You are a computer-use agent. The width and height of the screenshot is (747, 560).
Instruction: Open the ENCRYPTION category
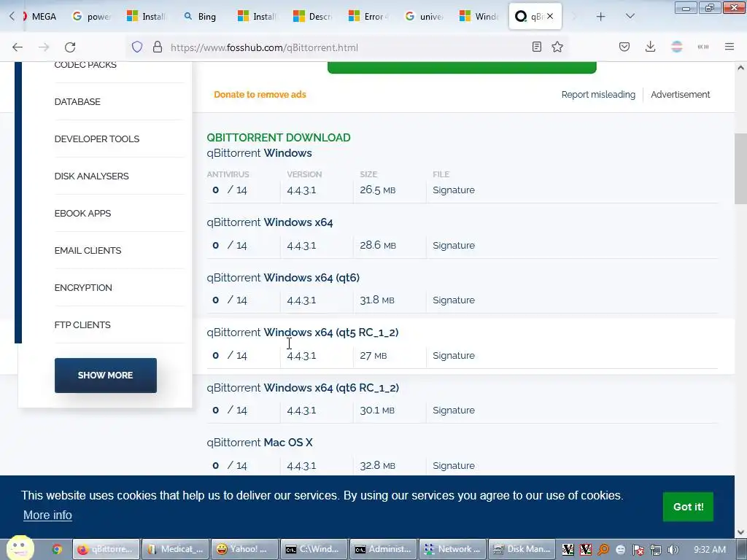pos(83,287)
